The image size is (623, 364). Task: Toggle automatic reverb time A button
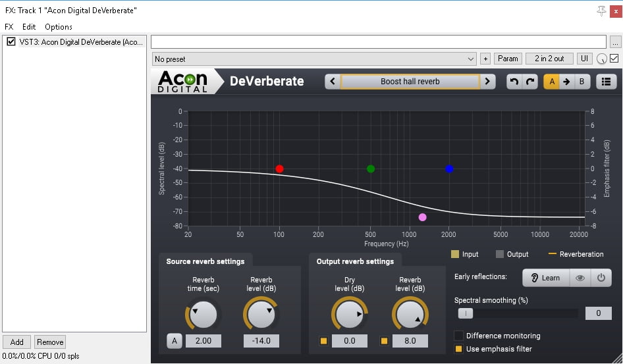coord(175,341)
